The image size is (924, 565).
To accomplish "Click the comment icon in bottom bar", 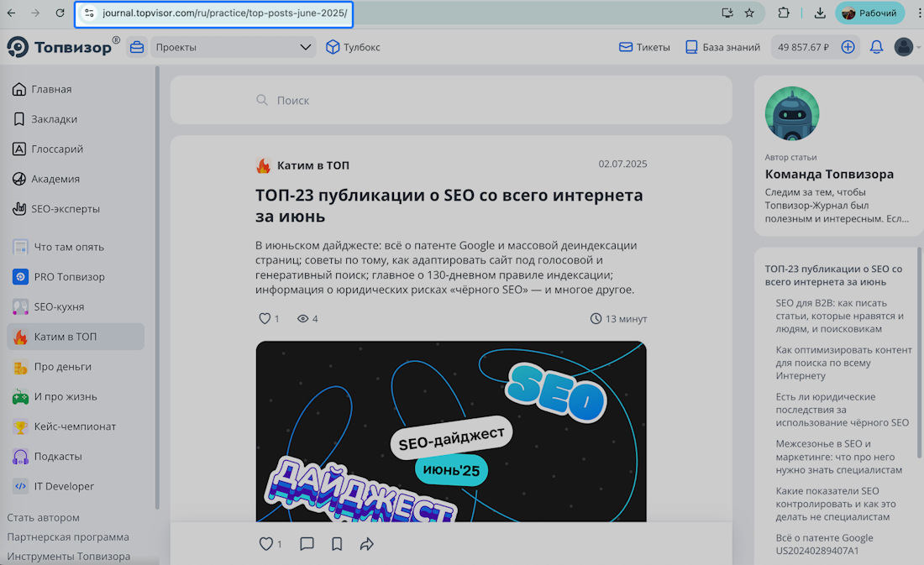I will tap(307, 544).
